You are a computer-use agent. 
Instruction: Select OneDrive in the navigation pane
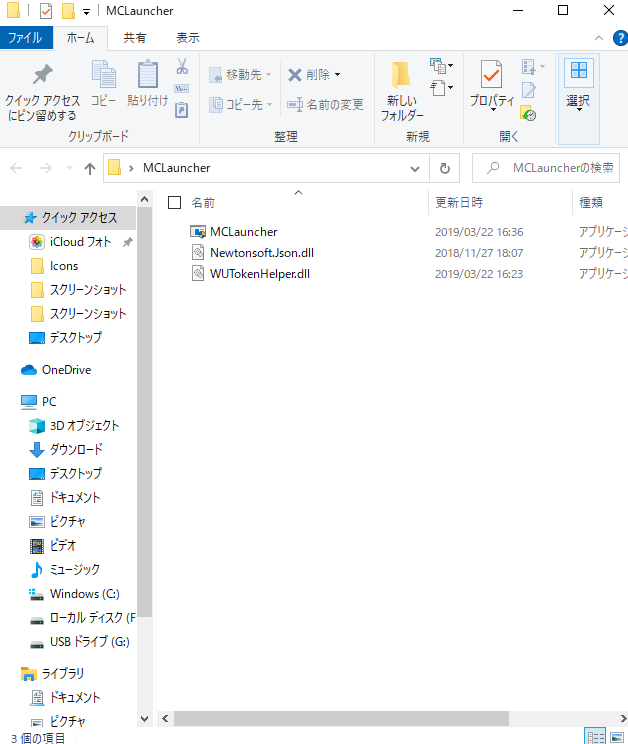(x=66, y=370)
